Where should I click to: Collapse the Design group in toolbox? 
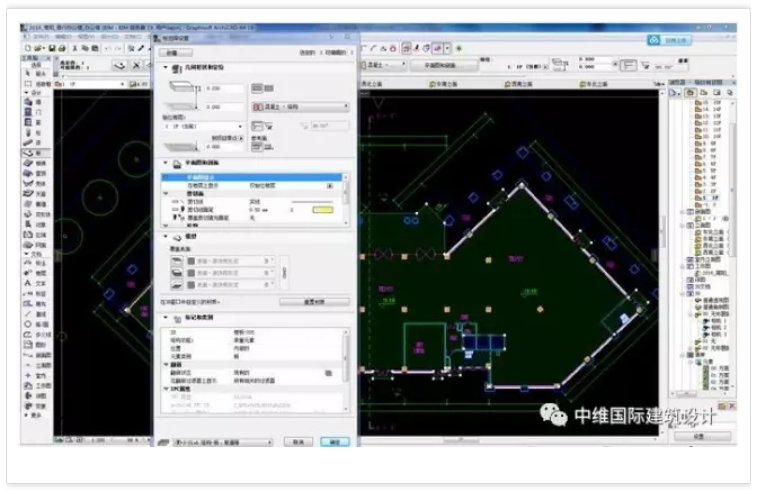point(26,93)
